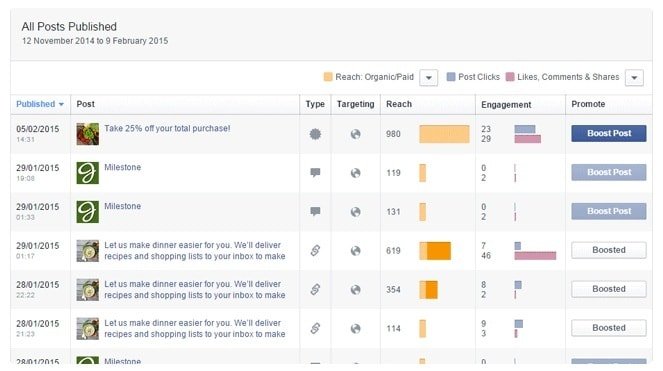The height and width of the screenshot is (371, 663).
Task: Click status type icon for 01:33 Milestone post
Action: click(315, 212)
